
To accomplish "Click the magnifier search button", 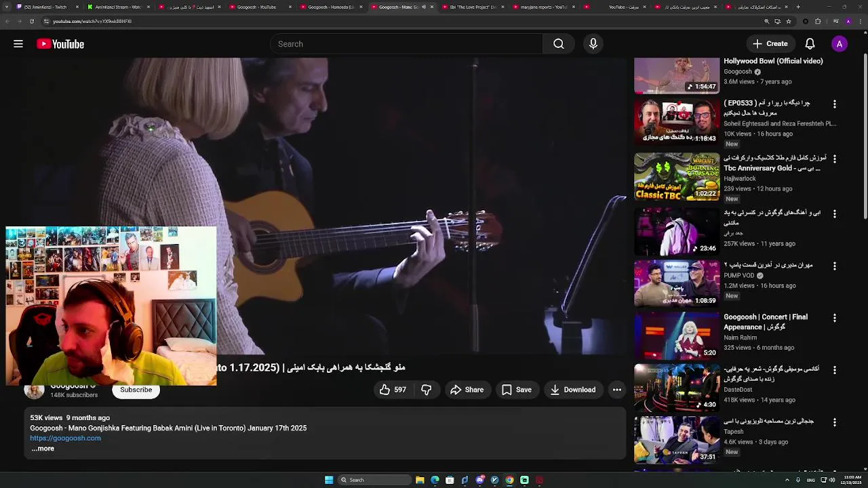I will pyautogui.click(x=558, y=44).
